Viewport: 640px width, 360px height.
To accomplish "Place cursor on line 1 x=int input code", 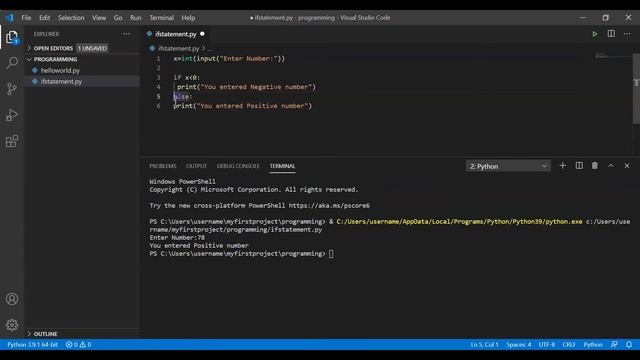I will tap(229, 58).
